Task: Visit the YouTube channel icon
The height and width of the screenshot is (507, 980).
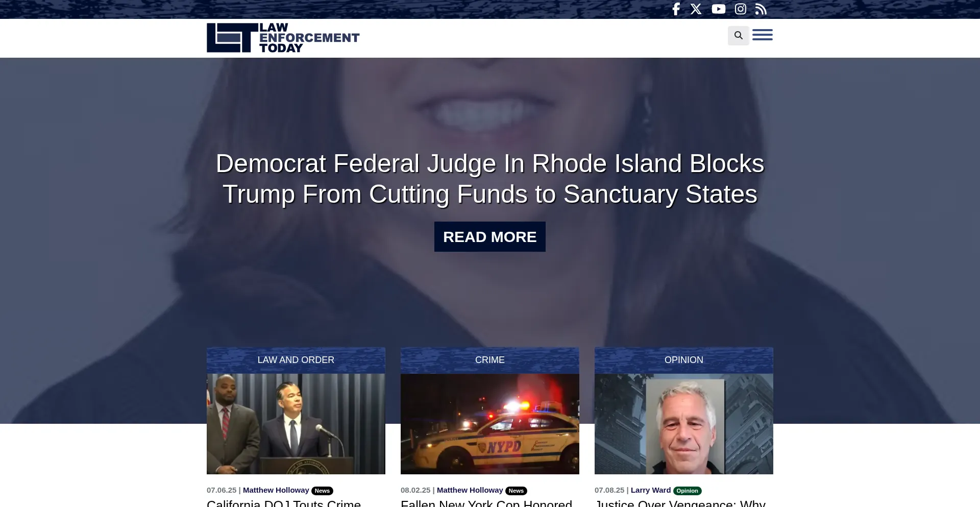Action: point(719,9)
